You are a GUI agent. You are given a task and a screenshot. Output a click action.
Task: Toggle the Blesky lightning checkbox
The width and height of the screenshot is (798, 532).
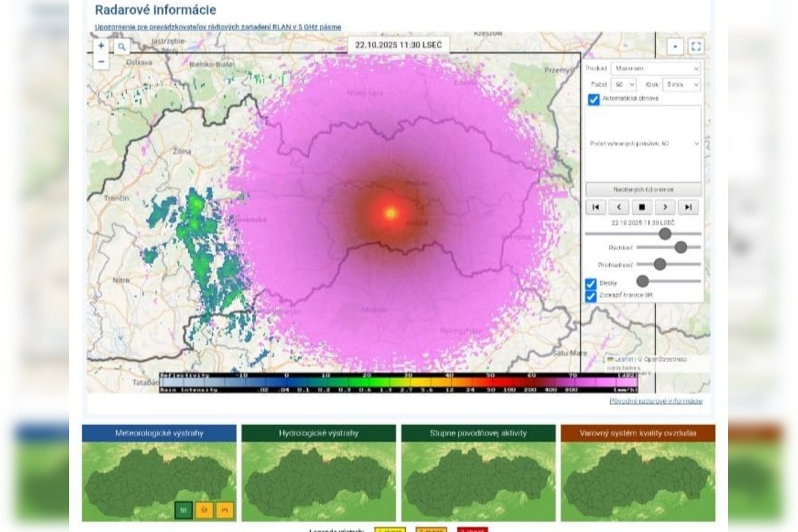589,282
